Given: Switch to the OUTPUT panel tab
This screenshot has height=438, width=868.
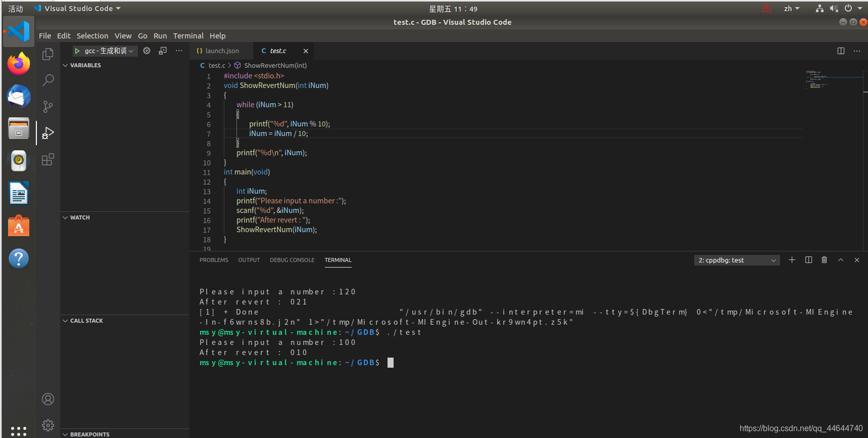Looking at the screenshot, I should pos(249,260).
